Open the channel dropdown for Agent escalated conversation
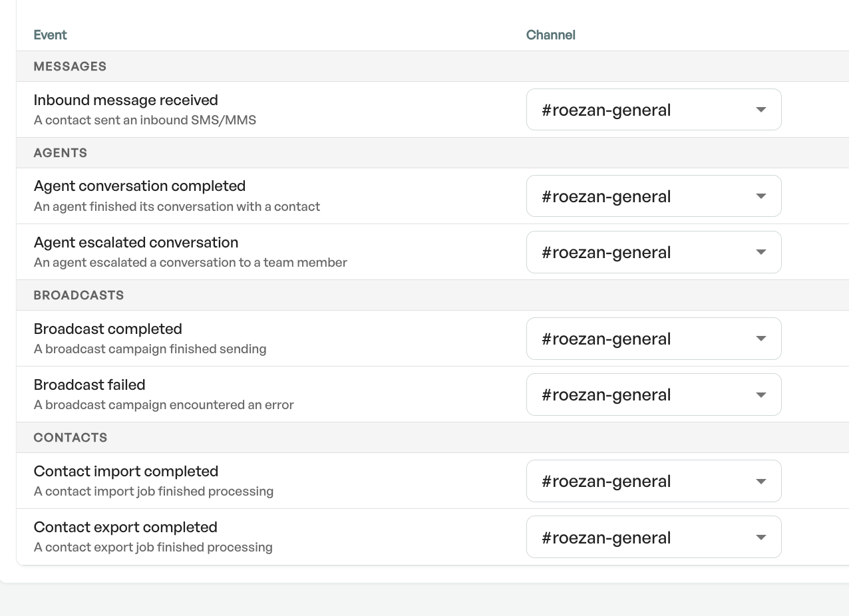Viewport: 849px width, 616px height. [653, 251]
